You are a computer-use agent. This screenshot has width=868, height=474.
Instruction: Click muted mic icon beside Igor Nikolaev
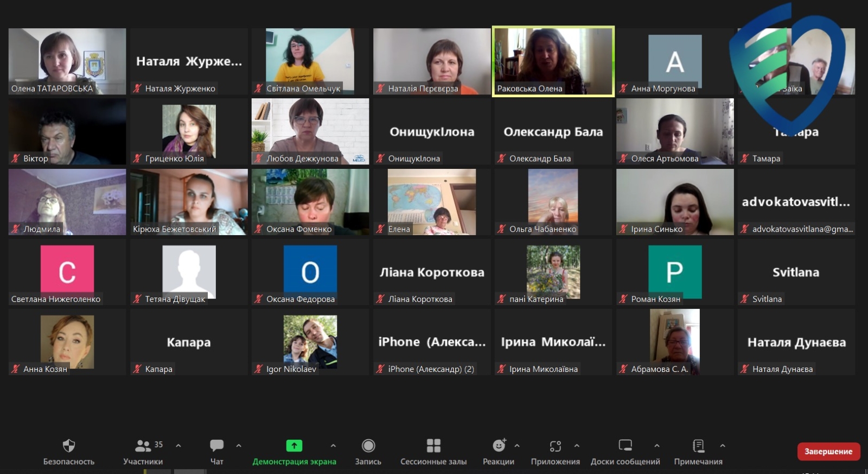[259, 369]
